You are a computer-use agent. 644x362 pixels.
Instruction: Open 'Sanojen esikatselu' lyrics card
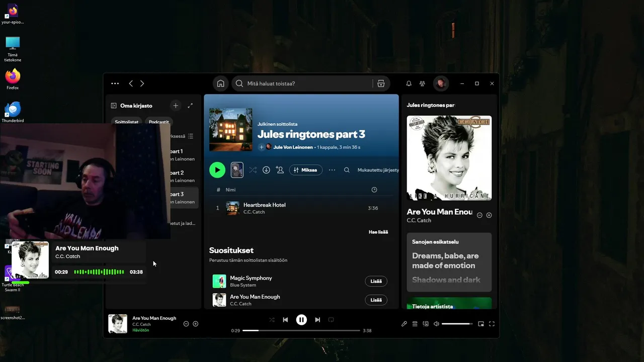449,262
